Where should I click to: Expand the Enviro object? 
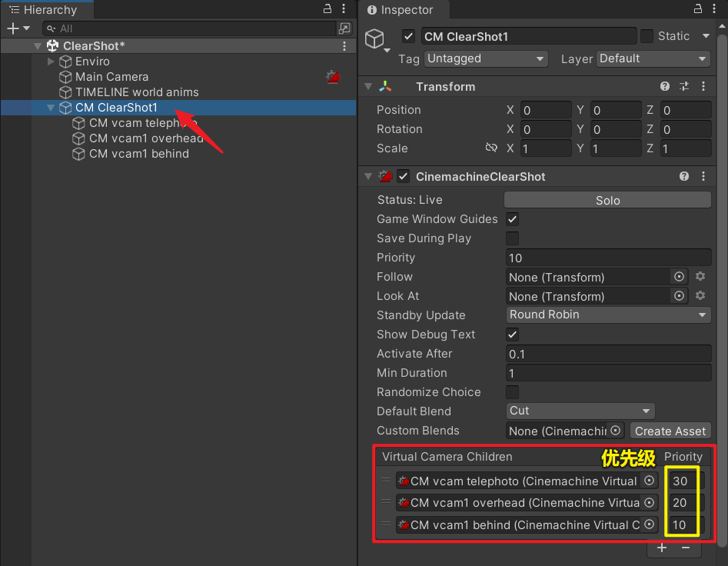click(51, 62)
